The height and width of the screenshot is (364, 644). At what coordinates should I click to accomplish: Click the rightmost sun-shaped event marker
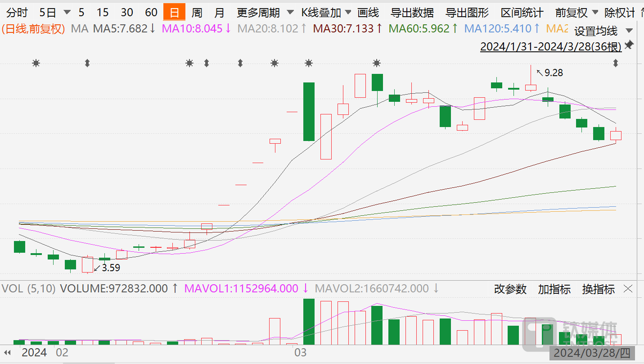(377, 64)
